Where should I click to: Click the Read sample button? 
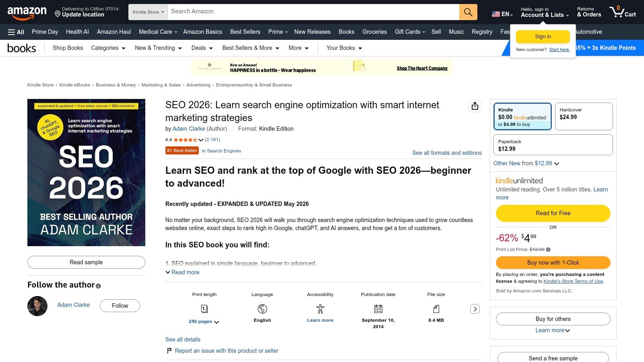pos(86,262)
